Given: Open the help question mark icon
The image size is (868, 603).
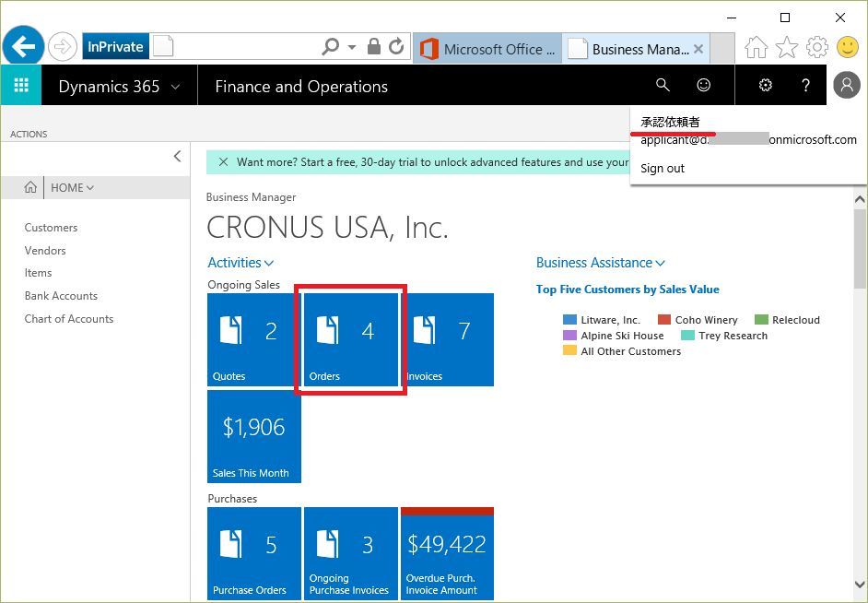Looking at the screenshot, I should (805, 85).
